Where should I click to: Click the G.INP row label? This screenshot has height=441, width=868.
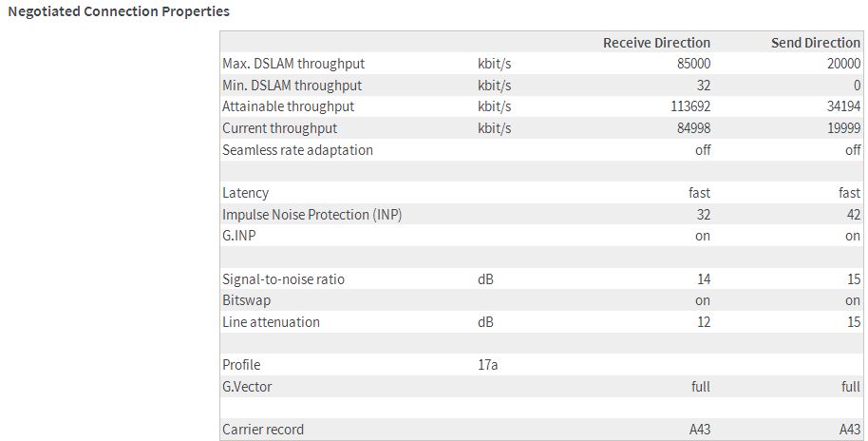(x=239, y=236)
